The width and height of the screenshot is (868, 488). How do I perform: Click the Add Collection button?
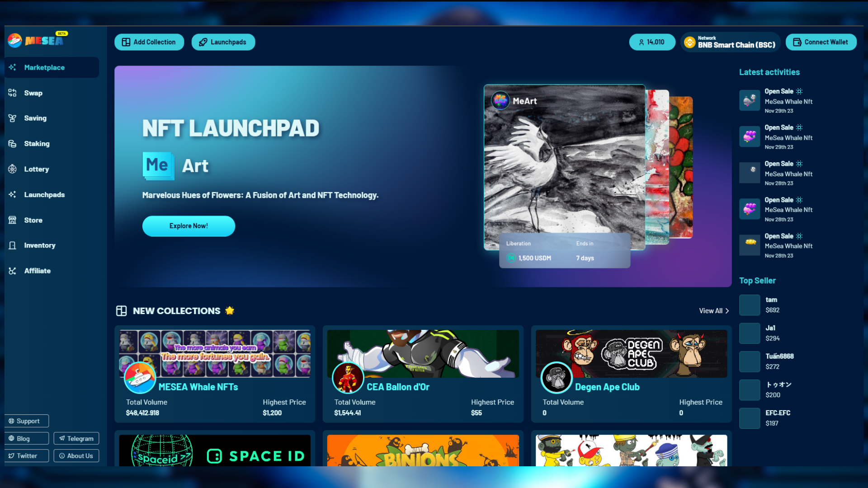click(149, 42)
